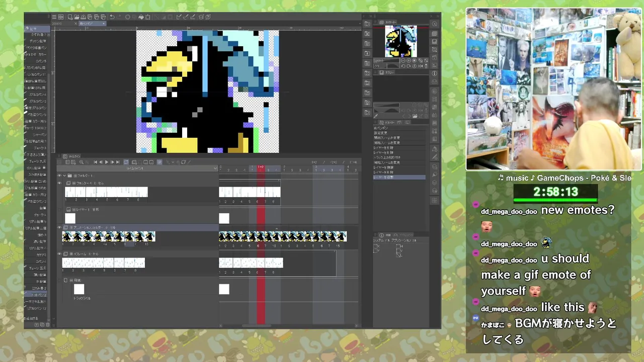Select the アニメーションフォルダー track label

[x=95, y=228]
